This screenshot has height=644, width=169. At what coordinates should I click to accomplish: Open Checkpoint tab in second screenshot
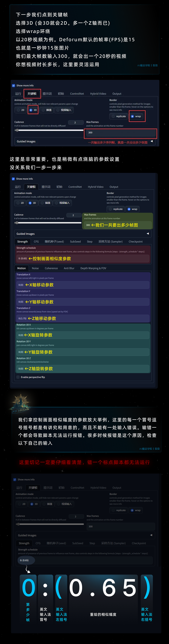tap(136, 241)
